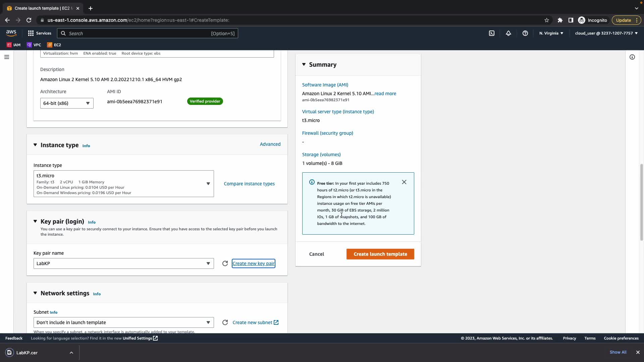Click the AWS search input field
Image resolution: width=644 pixels, height=362 pixels.
click(148, 33)
